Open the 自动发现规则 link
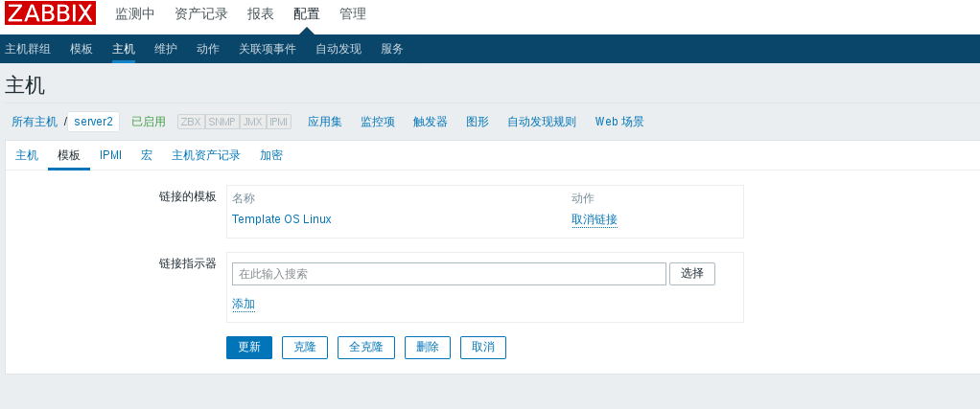 (541, 122)
